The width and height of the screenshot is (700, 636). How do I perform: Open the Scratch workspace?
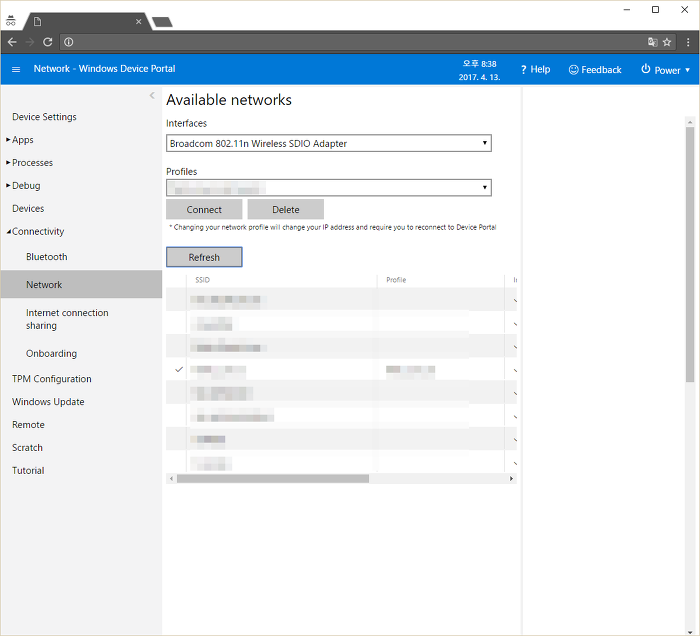point(27,447)
